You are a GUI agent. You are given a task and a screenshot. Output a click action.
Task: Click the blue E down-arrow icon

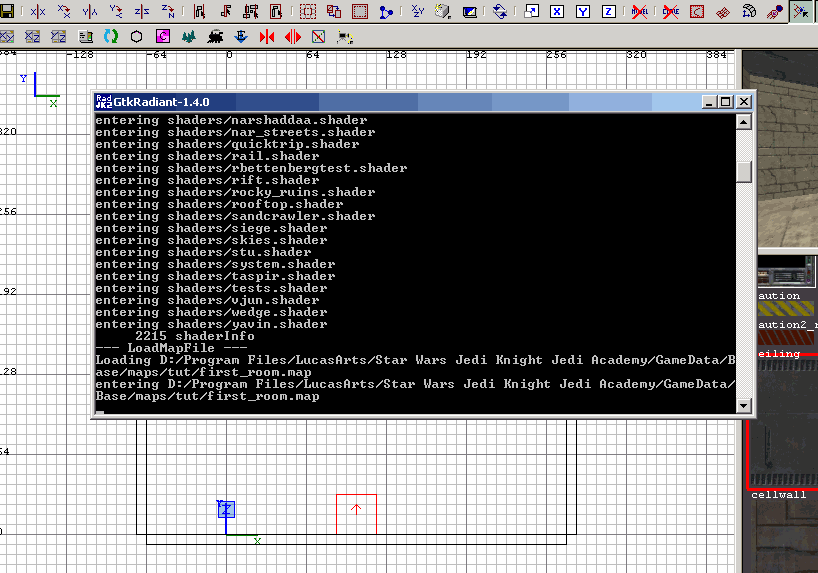click(241, 36)
